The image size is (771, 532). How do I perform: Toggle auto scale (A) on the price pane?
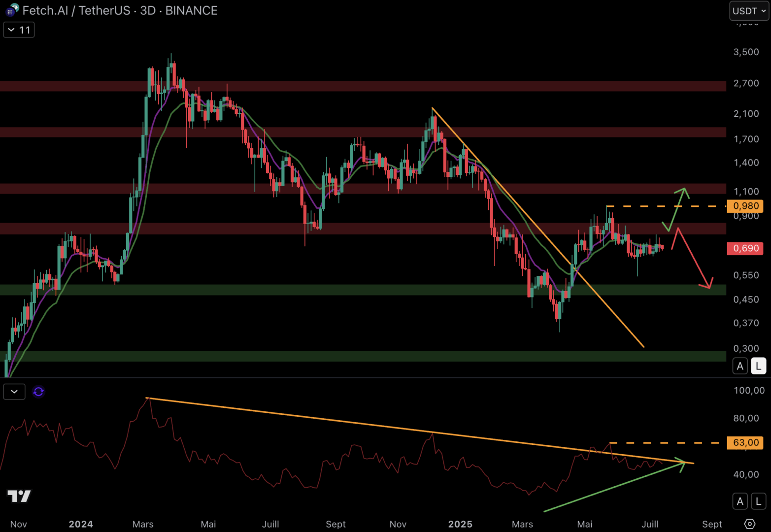(740, 366)
